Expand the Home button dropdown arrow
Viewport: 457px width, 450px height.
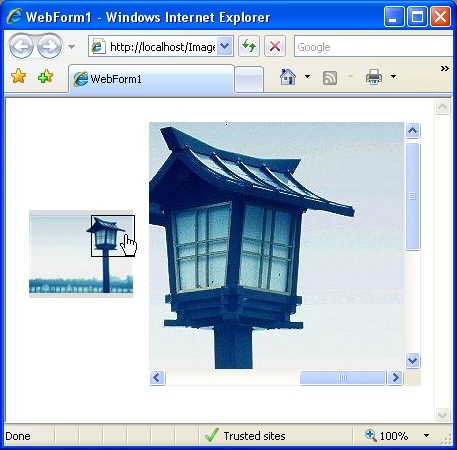[x=307, y=77]
